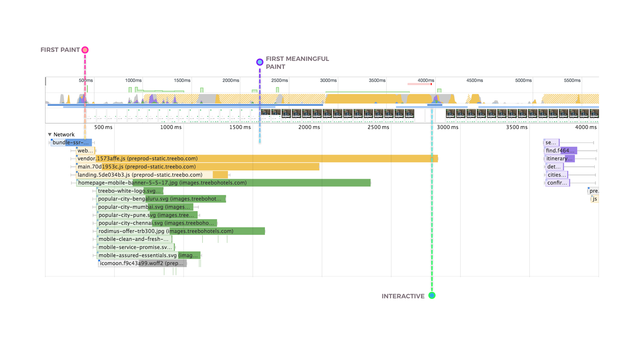644x353 pixels.
Task: Select treebo-white-logo.svg request
Action: click(x=129, y=191)
